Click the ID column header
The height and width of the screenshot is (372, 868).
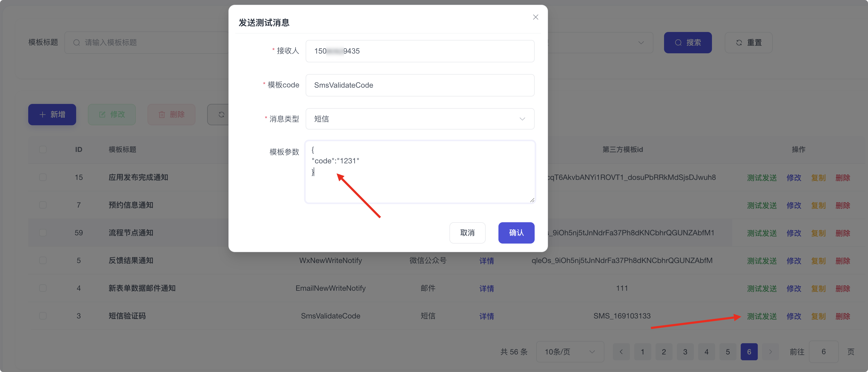click(79, 149)
